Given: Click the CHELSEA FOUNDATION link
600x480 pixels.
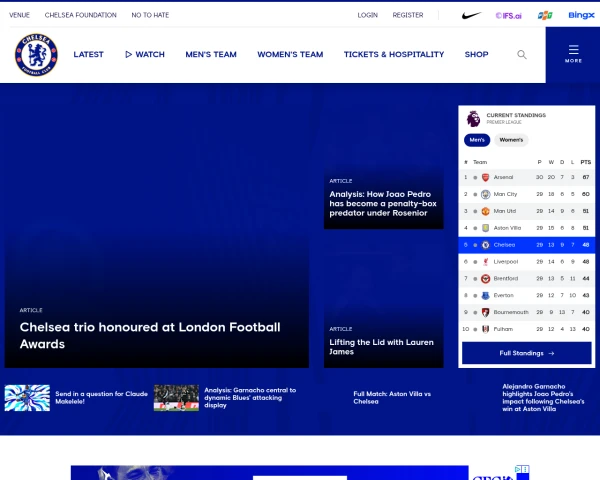Looking at the screenshot, I should (x=80, y=15).
